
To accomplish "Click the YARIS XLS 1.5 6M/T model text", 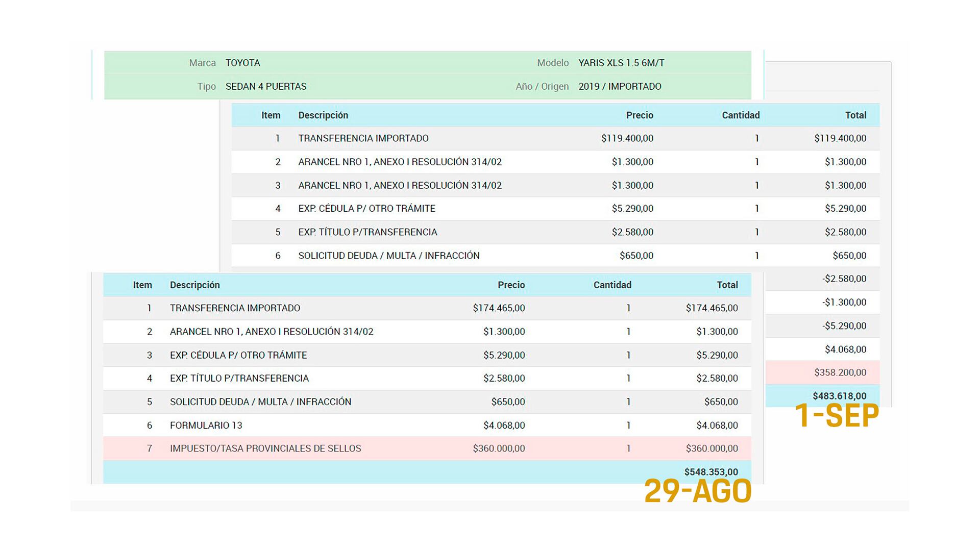I will (621, 63).
